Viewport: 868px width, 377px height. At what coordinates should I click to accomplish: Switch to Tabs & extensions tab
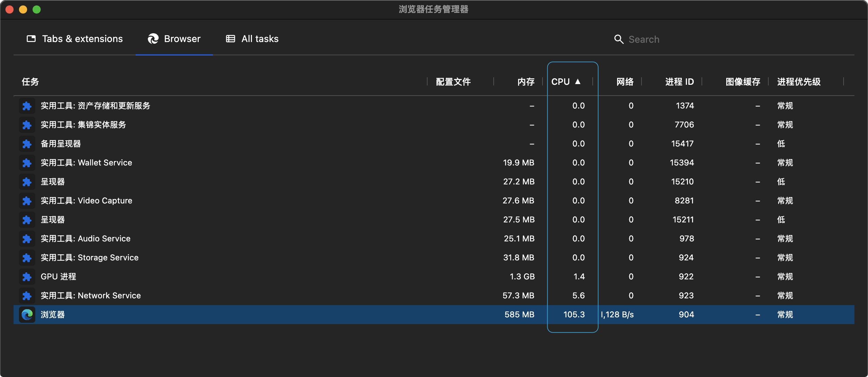click(75, 39)
